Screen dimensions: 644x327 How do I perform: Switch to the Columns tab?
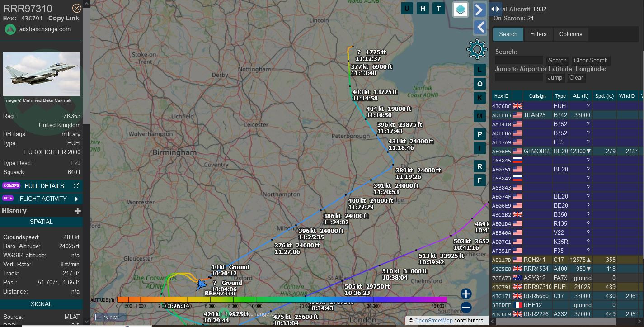[x=571, y=34]
